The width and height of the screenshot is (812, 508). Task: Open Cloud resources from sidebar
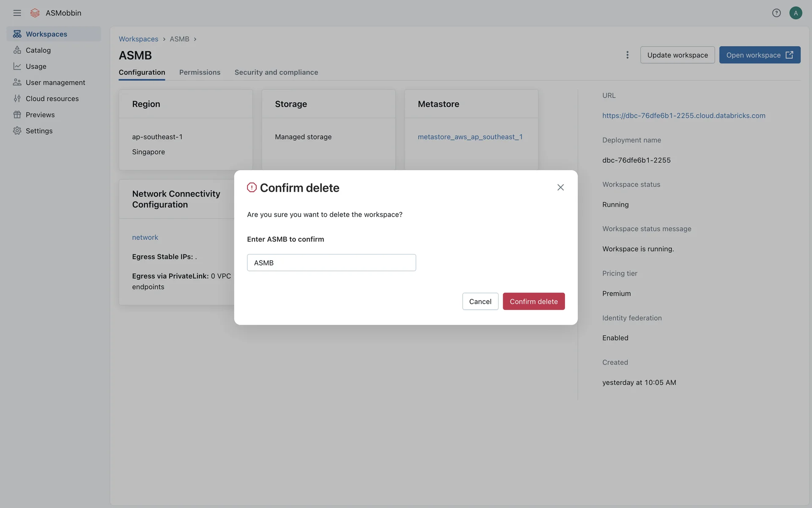click(52, 99)
